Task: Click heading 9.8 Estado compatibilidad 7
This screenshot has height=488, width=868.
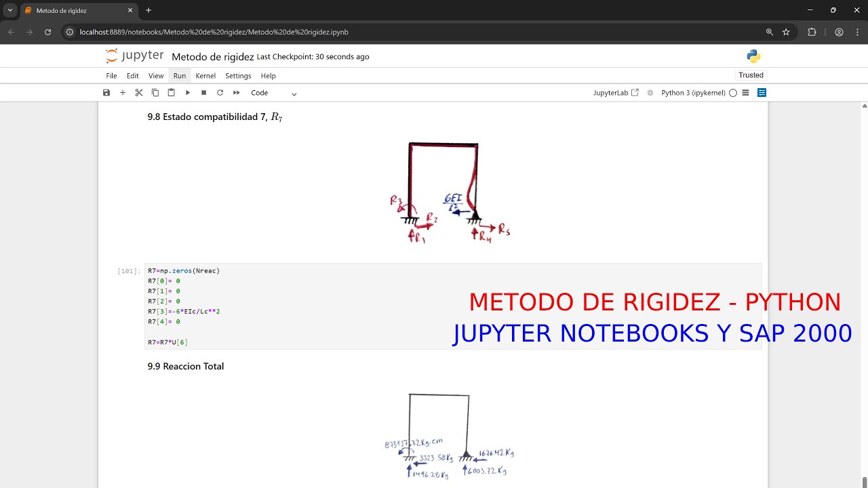Action: 215,117
